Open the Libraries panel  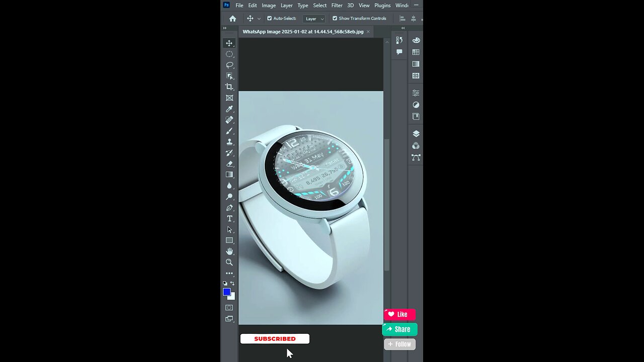tap(416, 116)
